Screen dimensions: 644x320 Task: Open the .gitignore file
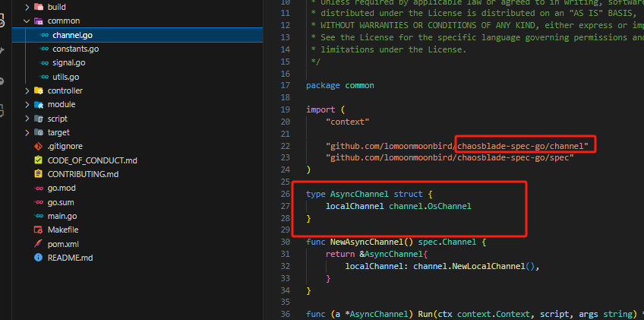[x=65, y=147]
